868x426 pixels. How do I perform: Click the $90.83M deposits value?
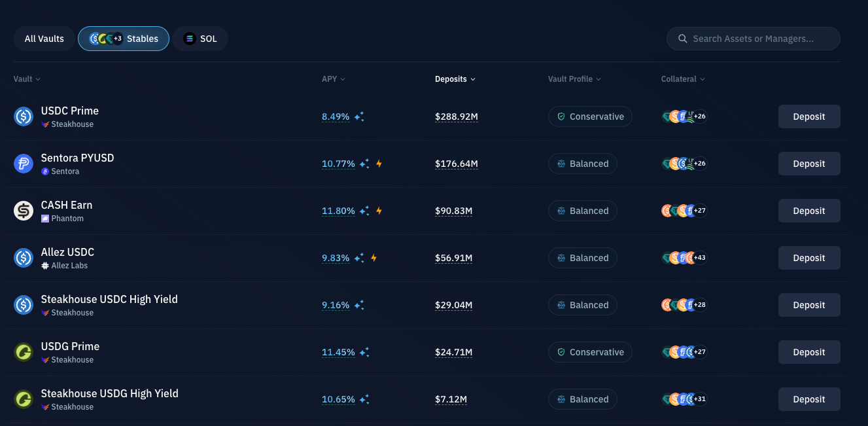[454, 211]
